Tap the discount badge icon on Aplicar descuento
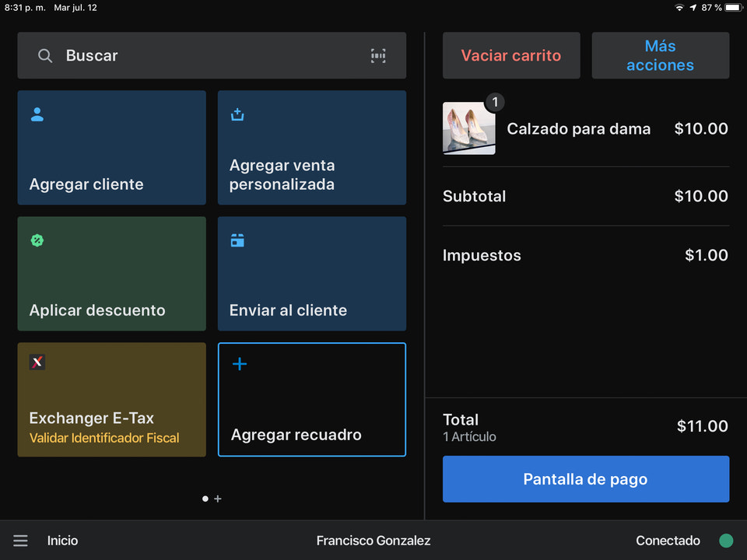 (x=37, y=240)
